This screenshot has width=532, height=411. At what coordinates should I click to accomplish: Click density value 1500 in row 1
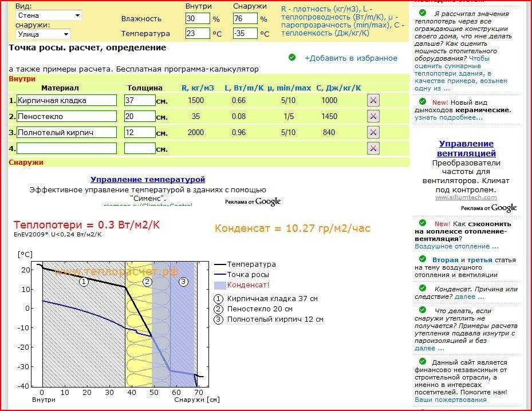(196, 100)
